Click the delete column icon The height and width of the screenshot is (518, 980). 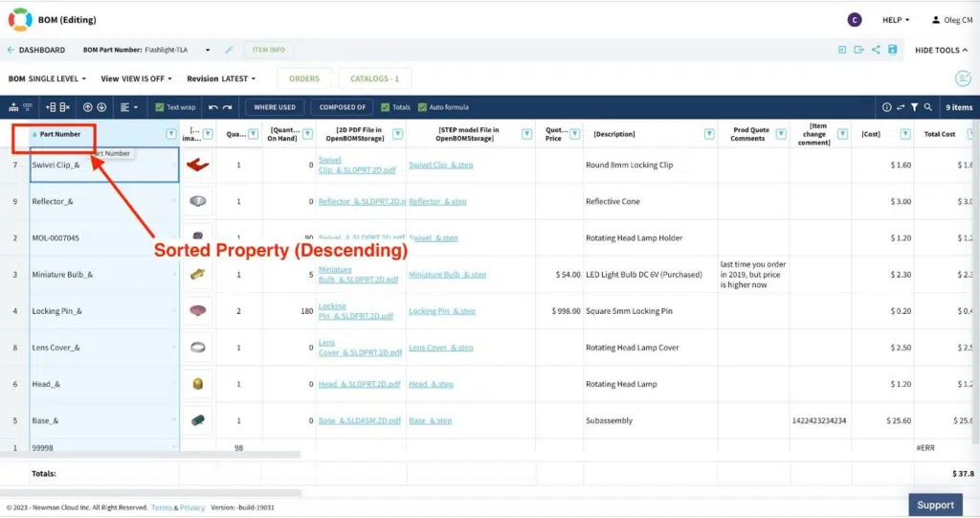tap(64, 107)
